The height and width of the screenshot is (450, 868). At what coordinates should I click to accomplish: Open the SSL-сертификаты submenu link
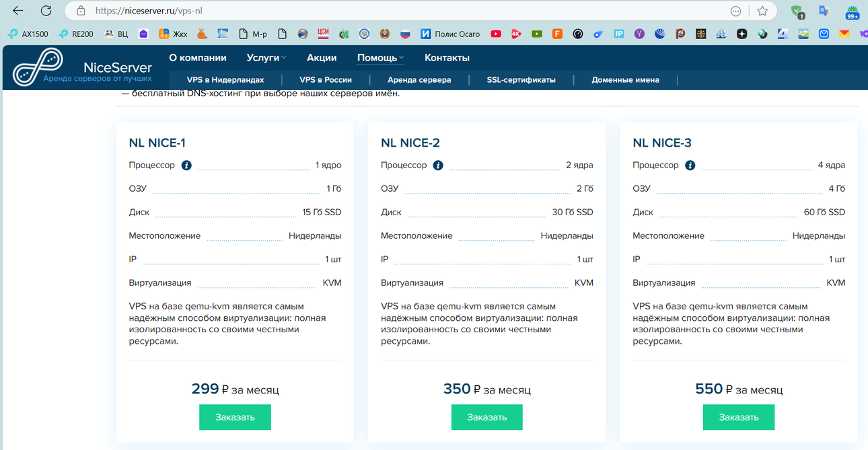521,79
